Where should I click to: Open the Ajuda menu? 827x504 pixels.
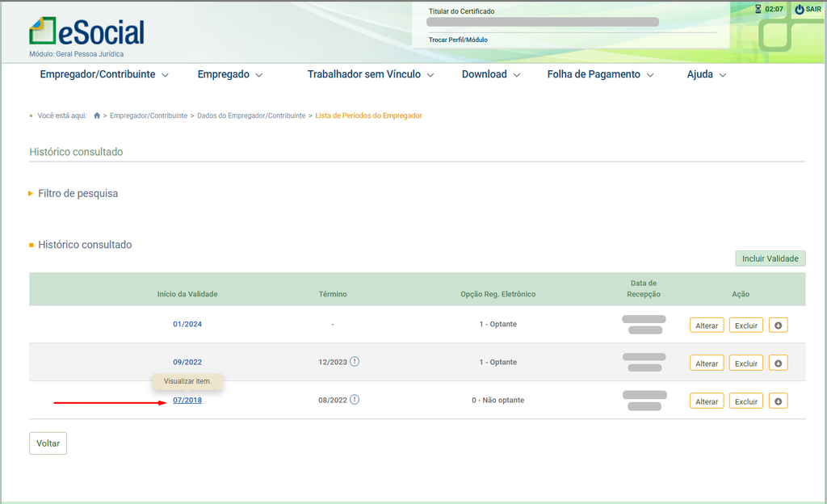click(x=707, y=74)
